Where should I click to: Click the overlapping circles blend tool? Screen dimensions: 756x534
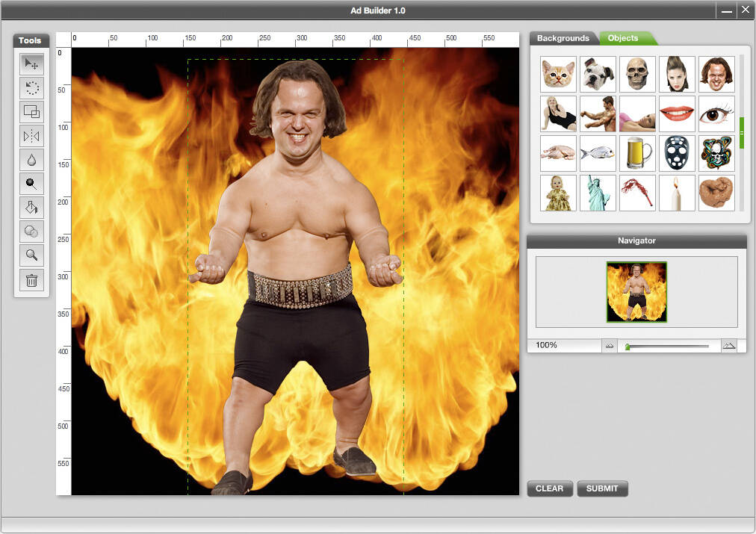tap(31, 232)
